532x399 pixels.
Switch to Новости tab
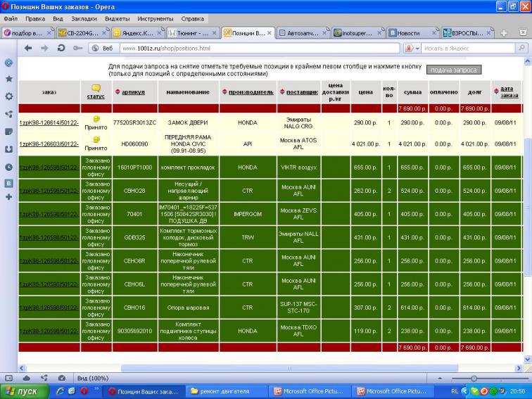pos(412,33)
